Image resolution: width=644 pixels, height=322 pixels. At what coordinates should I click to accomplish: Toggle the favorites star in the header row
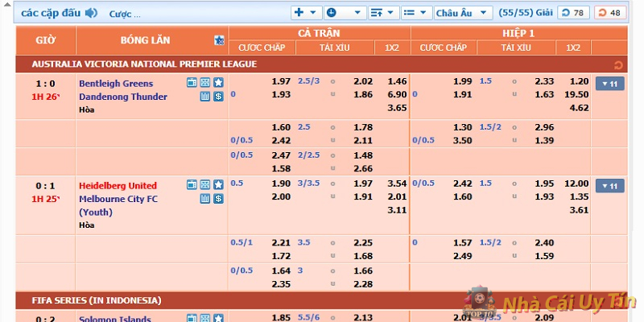pos(219,40)
